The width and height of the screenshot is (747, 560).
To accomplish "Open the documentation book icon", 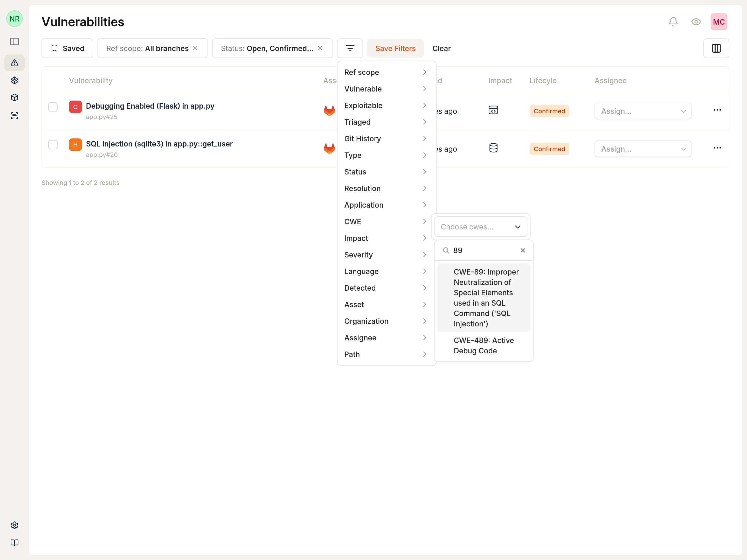I will (15, 543).
